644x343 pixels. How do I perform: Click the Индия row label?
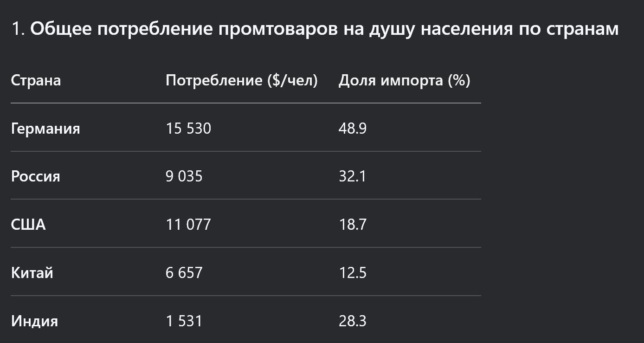[34, 321]
